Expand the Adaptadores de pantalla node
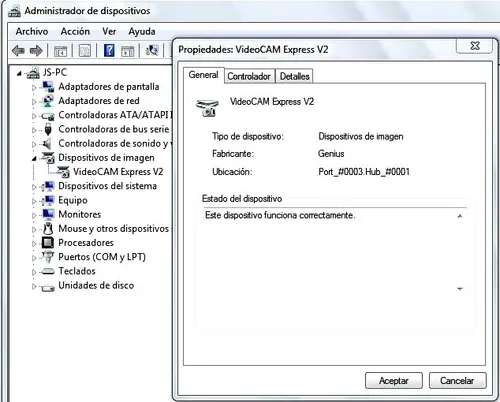This screenshot has height=402, width=500. coord(34,88)
